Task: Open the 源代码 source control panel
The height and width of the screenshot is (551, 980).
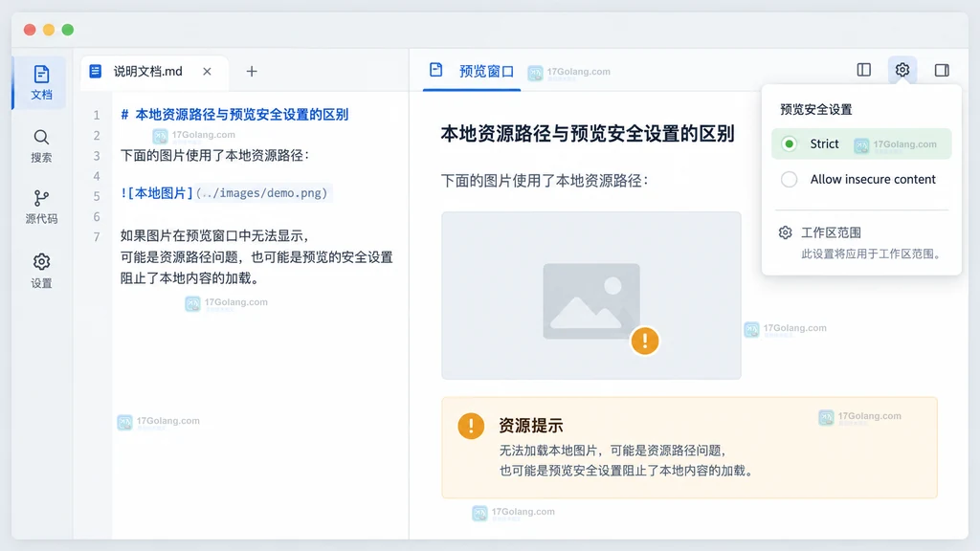Action: pyautogui.click(x=41, y=207)
